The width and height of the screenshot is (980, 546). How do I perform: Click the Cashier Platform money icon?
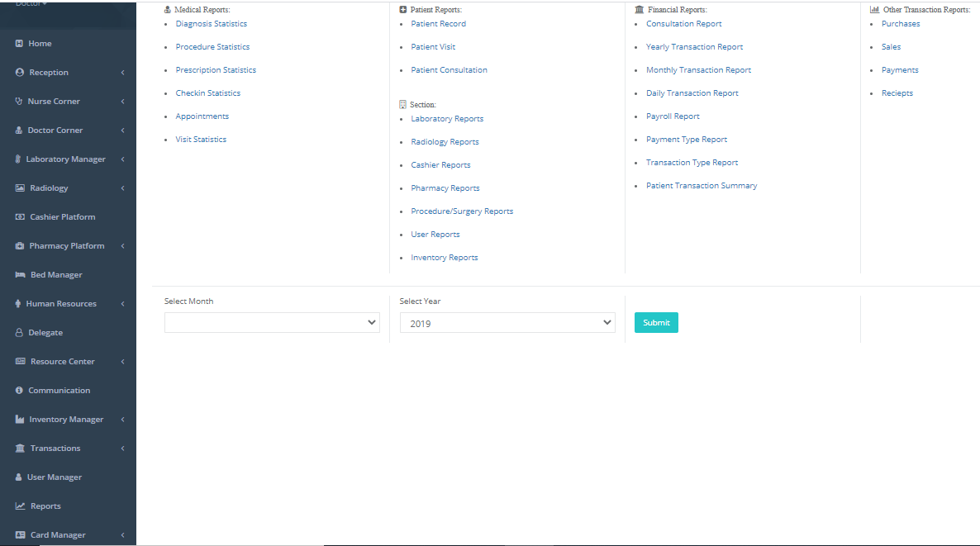click(x=21, y=217)
